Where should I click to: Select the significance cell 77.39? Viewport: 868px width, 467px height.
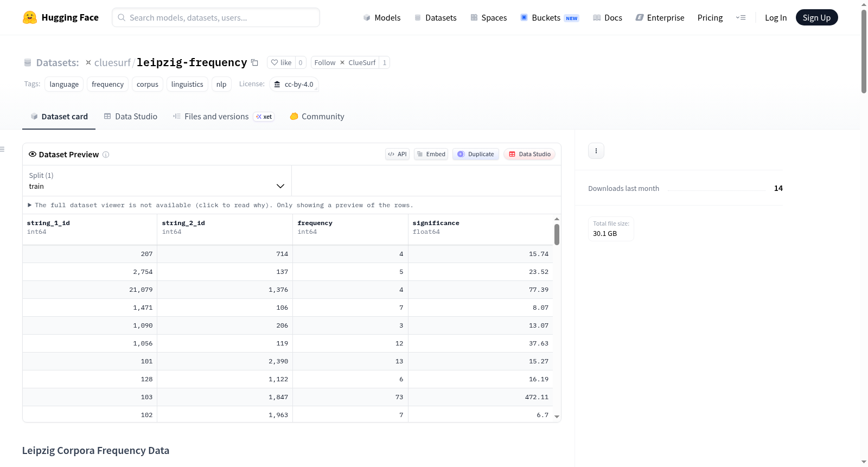point(481,290)
